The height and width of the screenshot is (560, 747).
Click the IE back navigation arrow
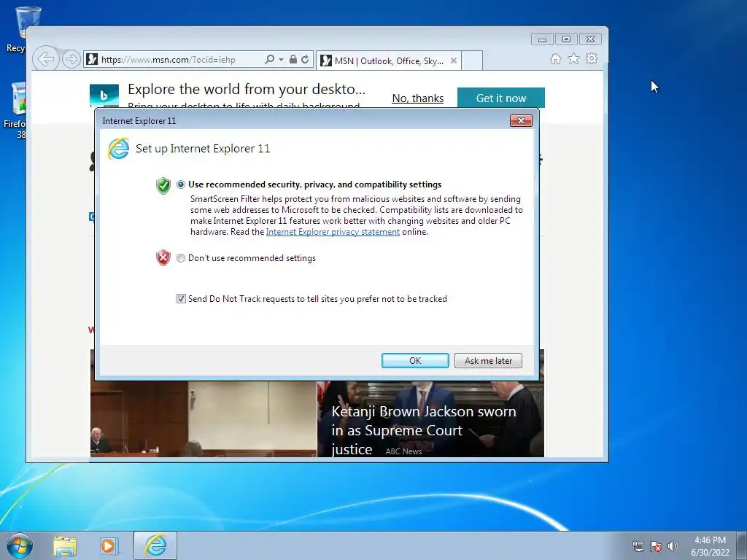coord(46,60)
